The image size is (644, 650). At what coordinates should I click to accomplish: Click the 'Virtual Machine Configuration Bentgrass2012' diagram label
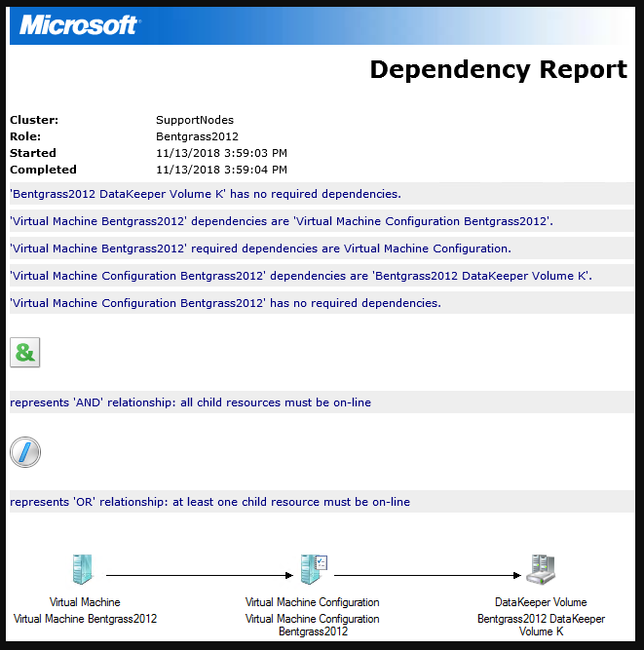[x=313, y=625]
